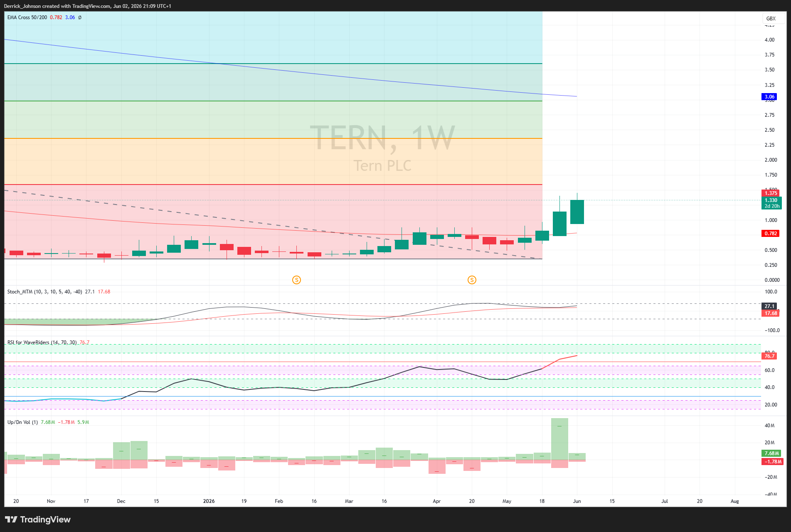This screenshot has width=791, height=532.
Task: Click the Apr label on the time axis
Action: 437,501
